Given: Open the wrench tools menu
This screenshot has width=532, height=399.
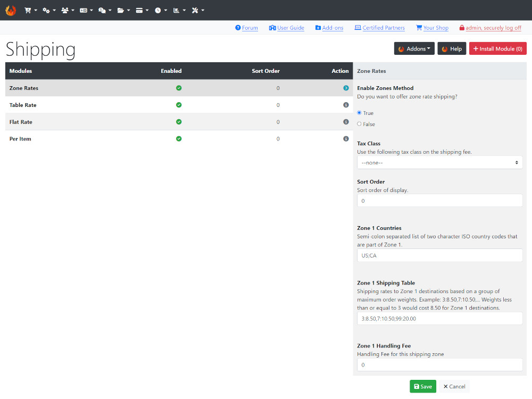Looking at the screenshot, I should 198,10.
